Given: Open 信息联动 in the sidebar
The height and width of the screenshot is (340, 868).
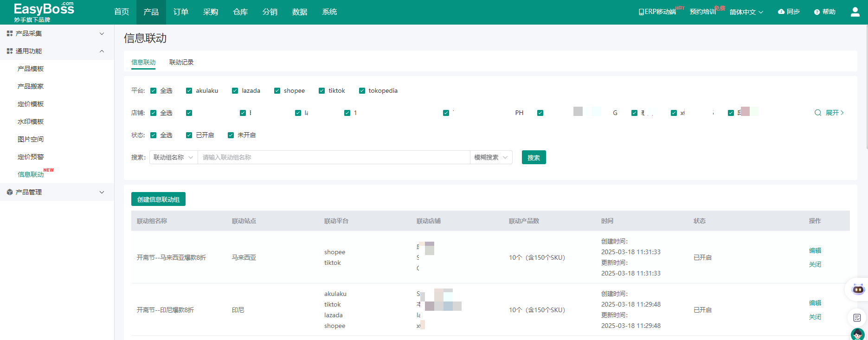Looking at the screenshot, I should (31, 174).
